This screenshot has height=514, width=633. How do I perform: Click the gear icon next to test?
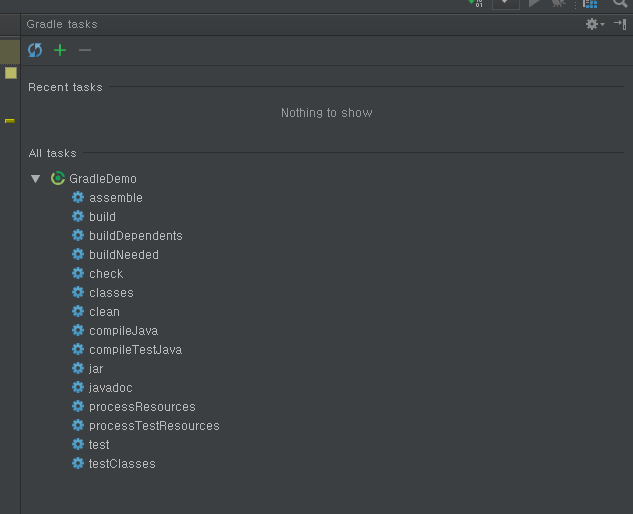78,444
